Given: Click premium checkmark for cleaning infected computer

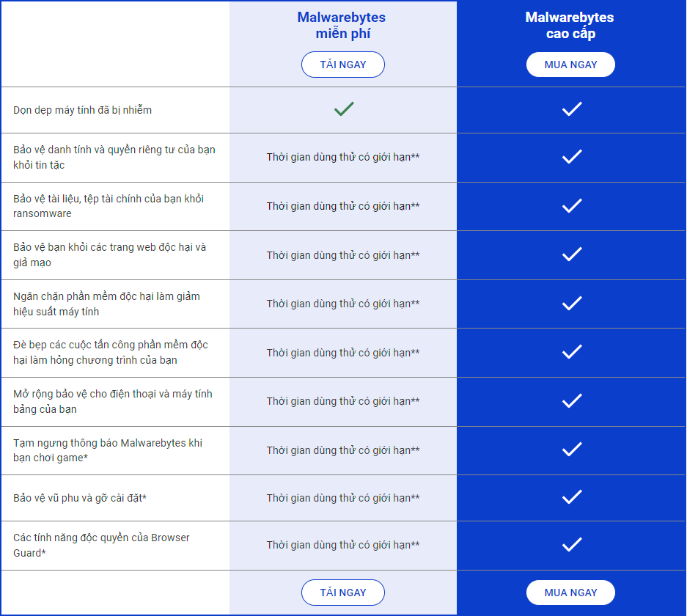Looking at the screenshot, I should [572, 109].
